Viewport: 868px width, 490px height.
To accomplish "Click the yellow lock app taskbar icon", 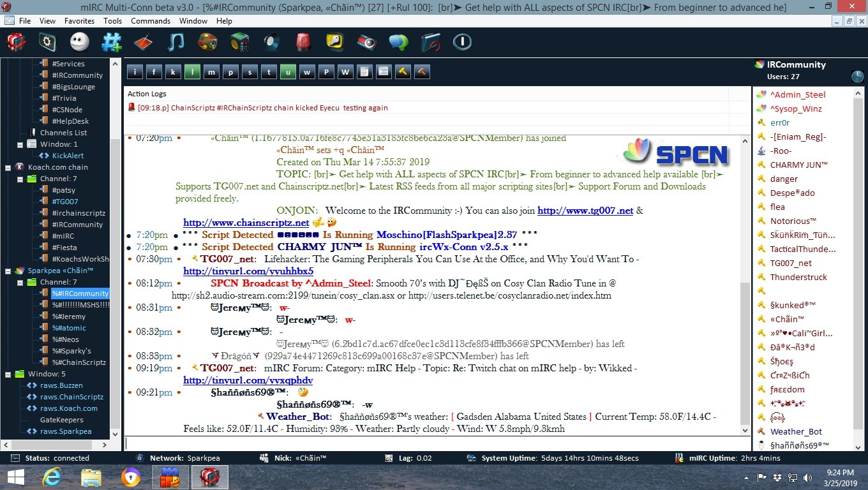I will pos(131,477).
